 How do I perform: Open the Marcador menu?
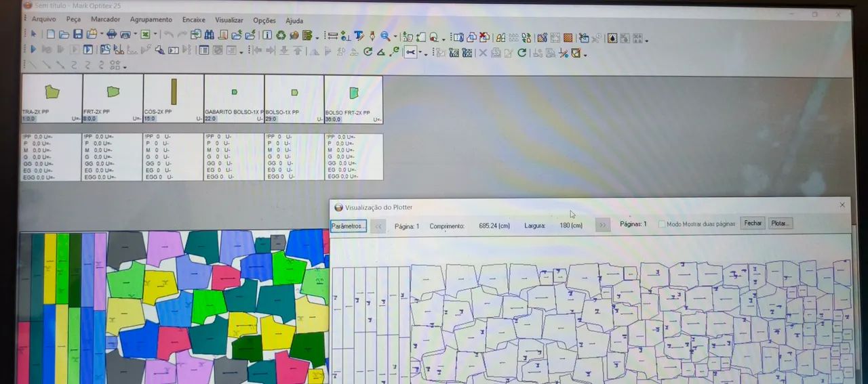[105, 20]
